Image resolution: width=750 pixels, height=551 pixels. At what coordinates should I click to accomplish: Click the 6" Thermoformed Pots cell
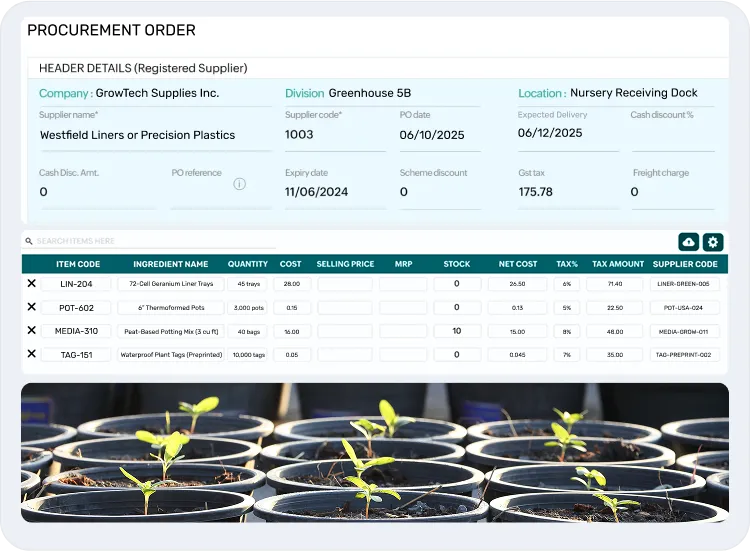pos(171,308)
